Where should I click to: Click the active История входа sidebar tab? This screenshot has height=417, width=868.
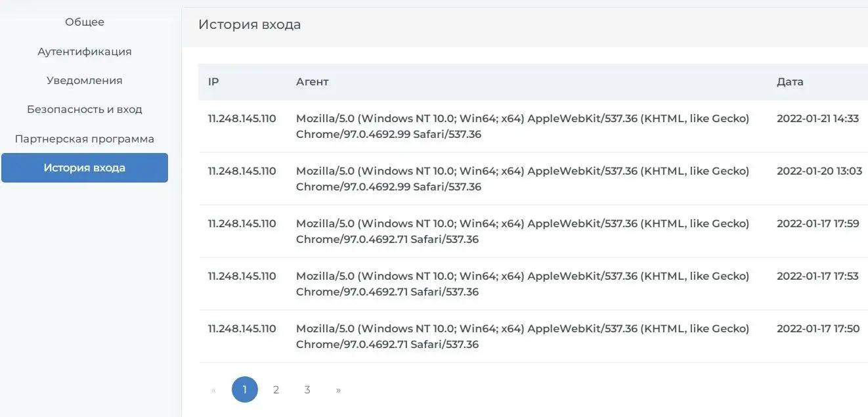(85, 167)
